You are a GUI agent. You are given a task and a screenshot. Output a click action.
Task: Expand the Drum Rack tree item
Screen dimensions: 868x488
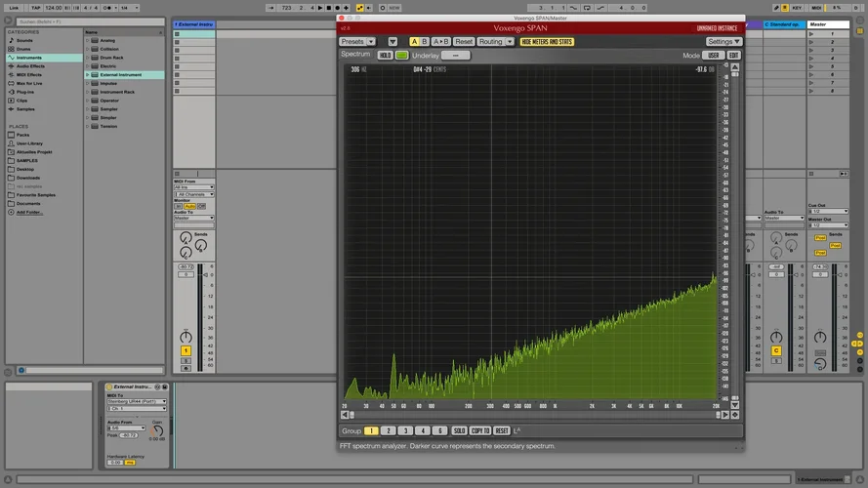coord(88,58)
